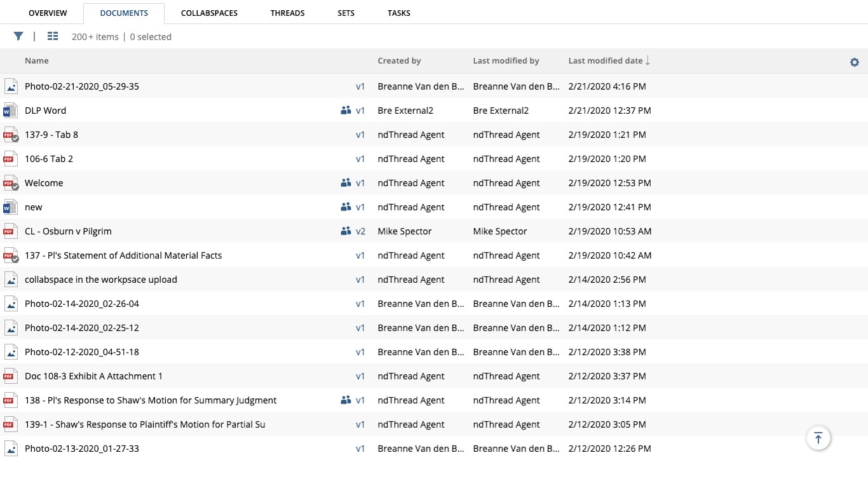Open column settings gear icon
This screenshot has height=488, width=868.
point(855,62)
